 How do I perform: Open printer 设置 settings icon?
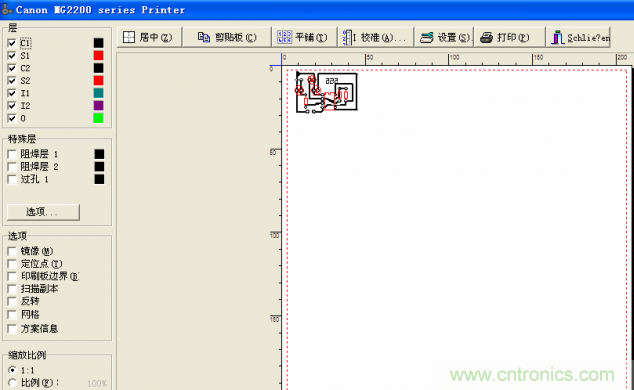click(427, 38)
